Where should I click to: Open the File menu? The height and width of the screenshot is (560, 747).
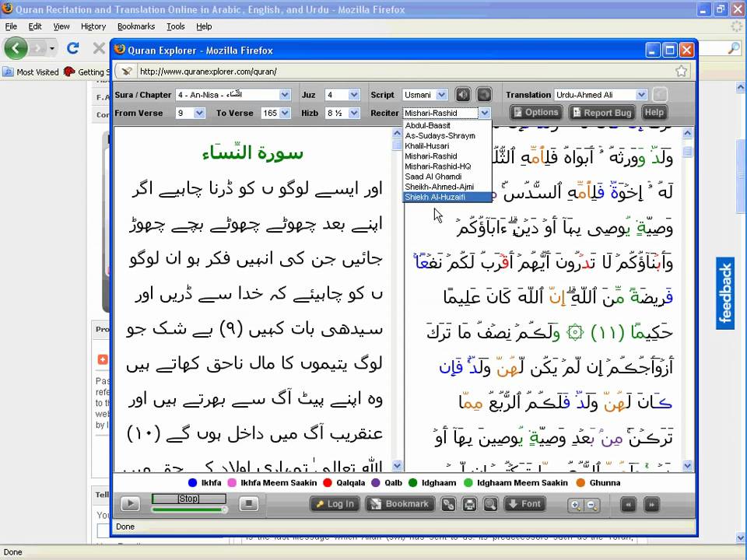coord(11,26)
